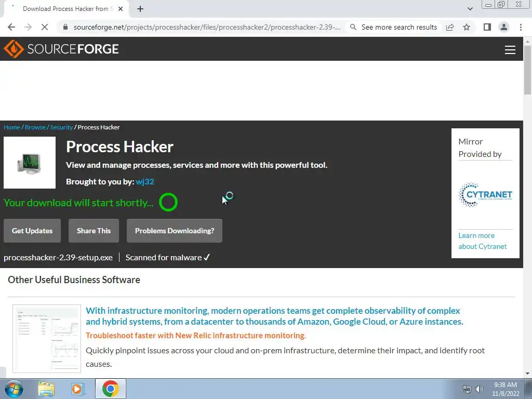The image size is (532, 399).
Task: Bookmark this page with the star icon
Action: coord(467,27)
